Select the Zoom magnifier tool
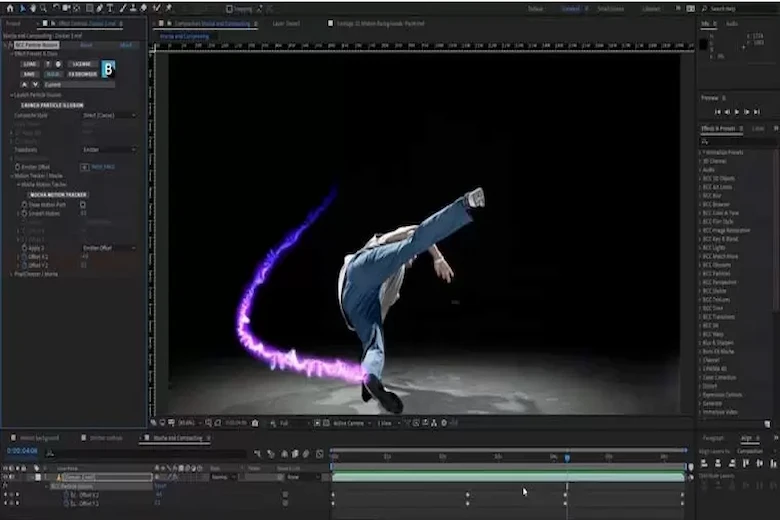 click(x=44, y=8)
